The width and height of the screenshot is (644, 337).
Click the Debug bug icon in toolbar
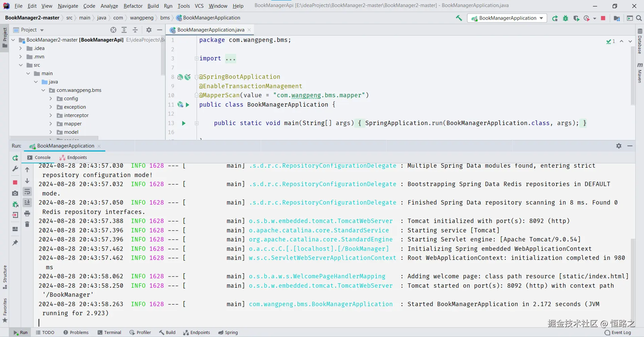point(566,18)
